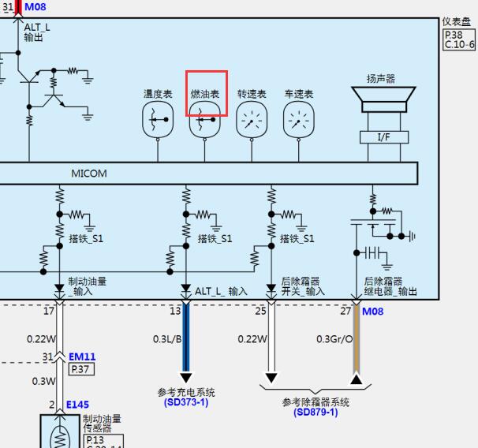This screenshot has height=448, width=478.
Task: Click the temperature gauge symbol under 温度表
Action: (158, 119)
